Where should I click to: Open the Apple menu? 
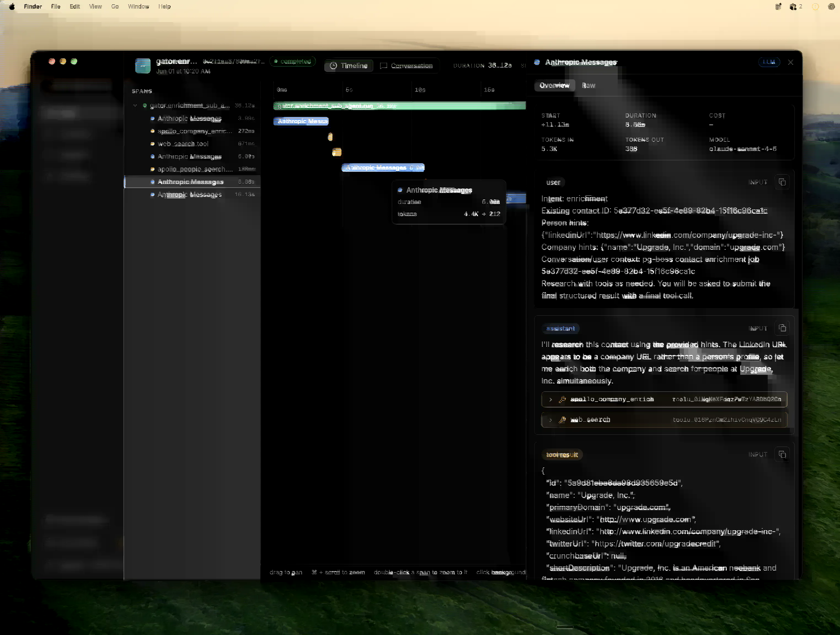[12, 6]
